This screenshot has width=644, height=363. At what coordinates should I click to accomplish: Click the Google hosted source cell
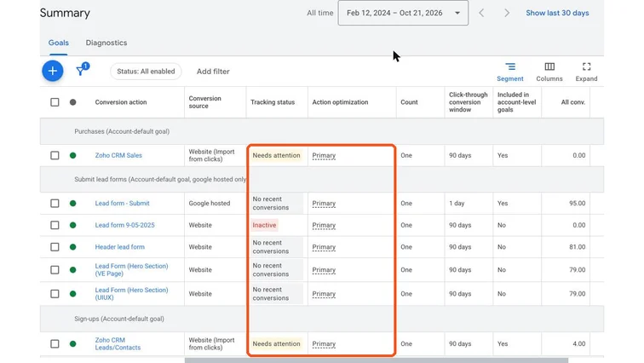[x=210, y=204]
